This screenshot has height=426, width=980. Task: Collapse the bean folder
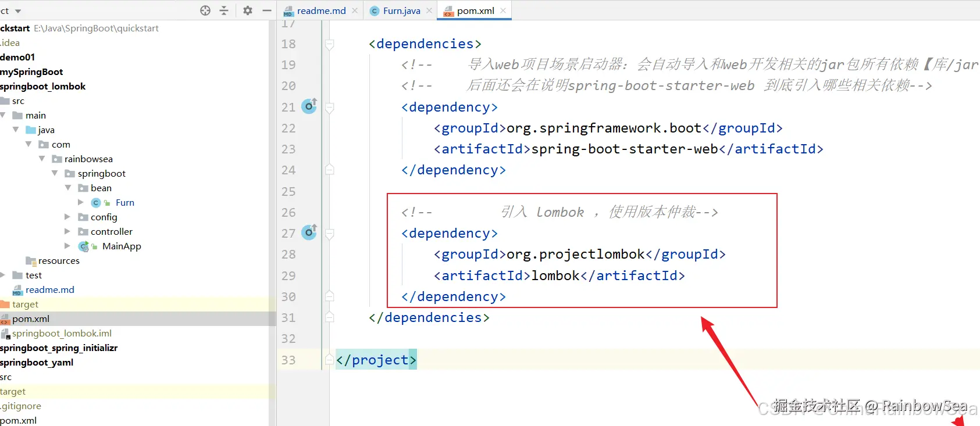[68, 188]
